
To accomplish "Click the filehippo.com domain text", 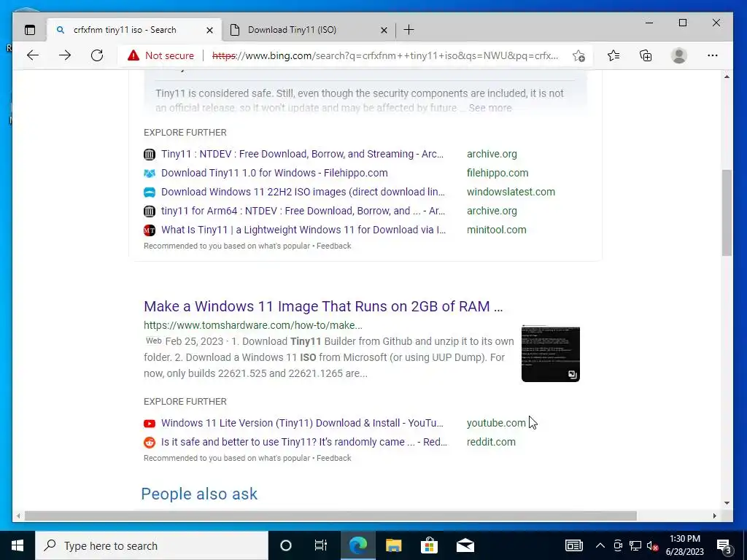I will (498, 173).
